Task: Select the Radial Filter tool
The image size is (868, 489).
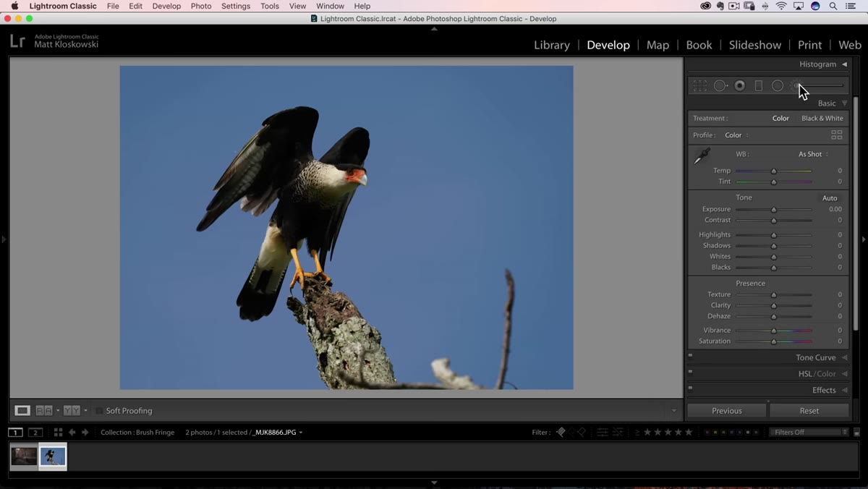Action: pos(778,85)
